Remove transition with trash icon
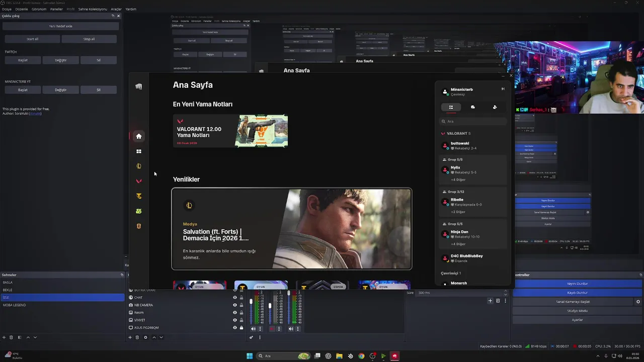Image resolution: width=644 pixels, height=362 pixels. 498,301
